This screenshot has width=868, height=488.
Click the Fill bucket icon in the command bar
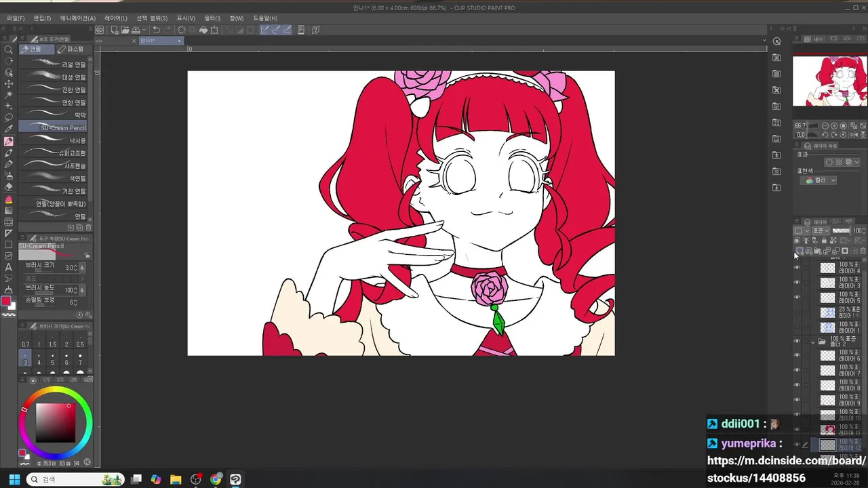[x=203, y=30]
